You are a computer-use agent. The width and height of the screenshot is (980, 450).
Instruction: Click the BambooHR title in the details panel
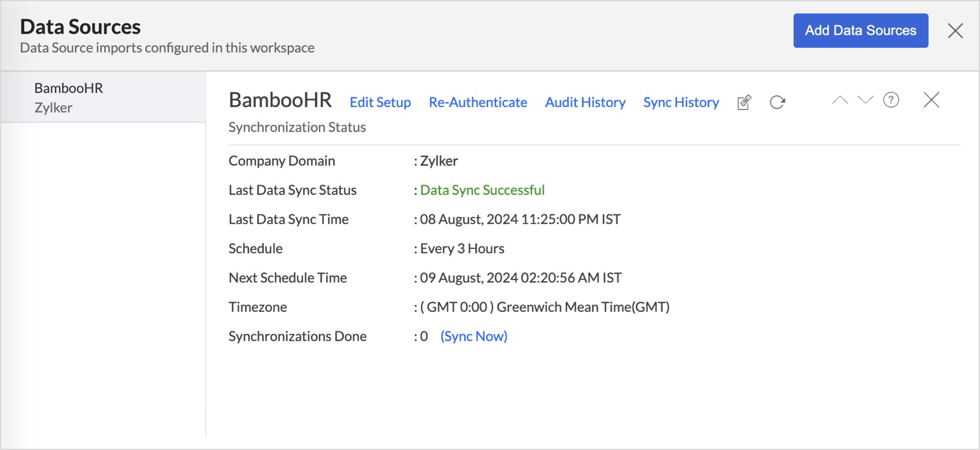pyautogui.click(x=280, y=100)
